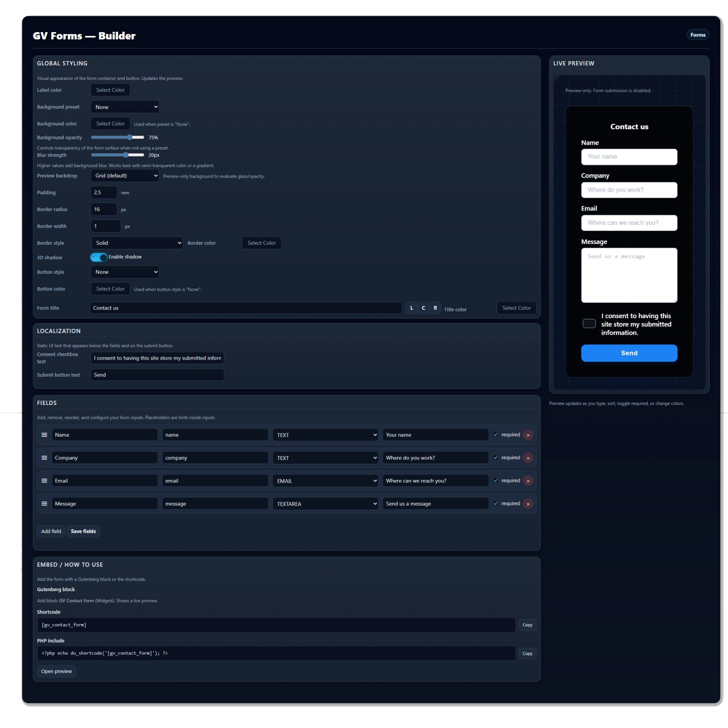The width and height of the screenshot is (728, 728).
Task: Open Label color Select Color picker
Action: (x=110, y=90)
